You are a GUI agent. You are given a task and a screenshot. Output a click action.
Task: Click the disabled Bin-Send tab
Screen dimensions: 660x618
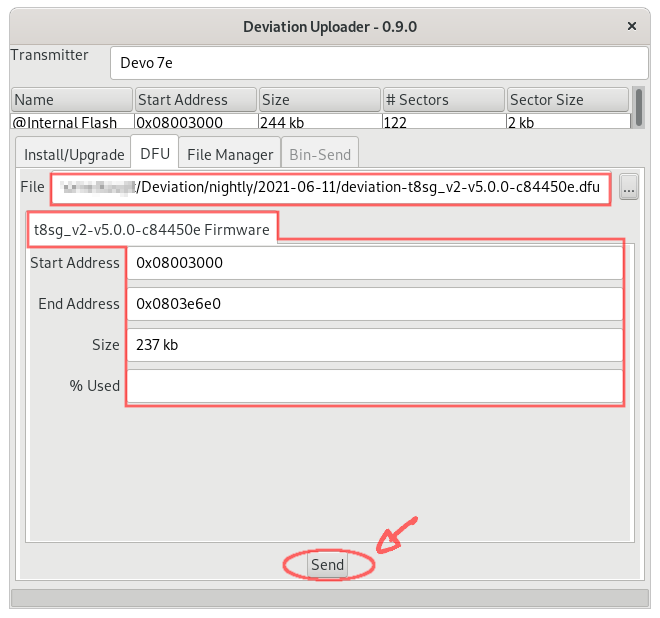(x=320, y=154)
